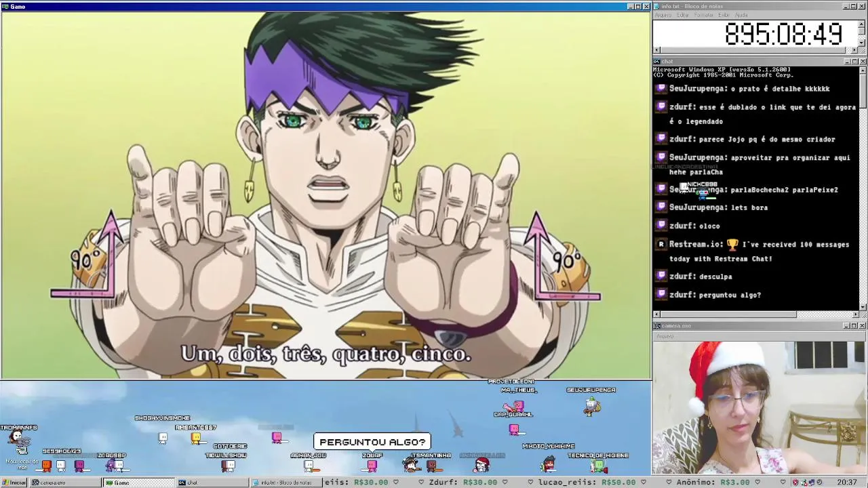868x488 pixels.
Task: Click the trophy emoji in the Restream message
Action: coord(732,244)
